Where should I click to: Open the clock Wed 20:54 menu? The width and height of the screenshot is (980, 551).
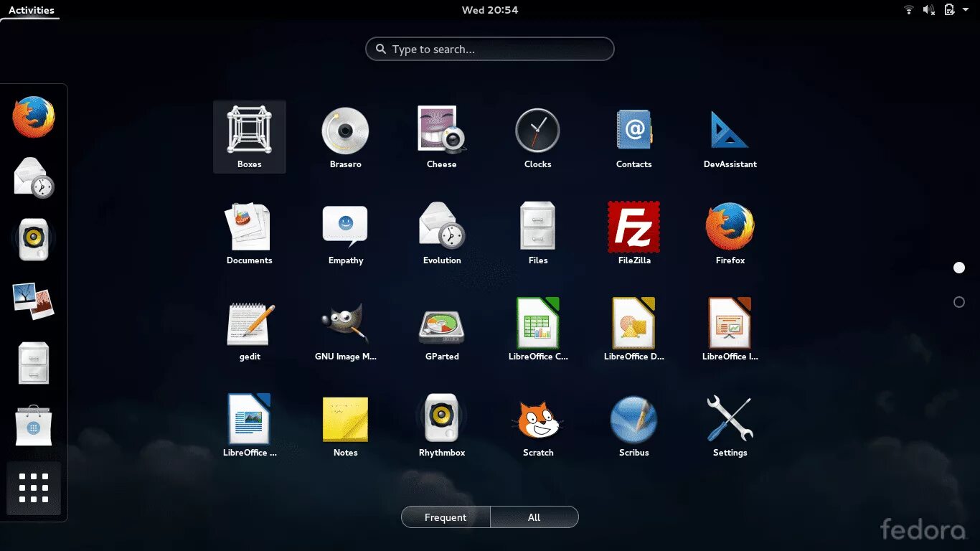490,10
